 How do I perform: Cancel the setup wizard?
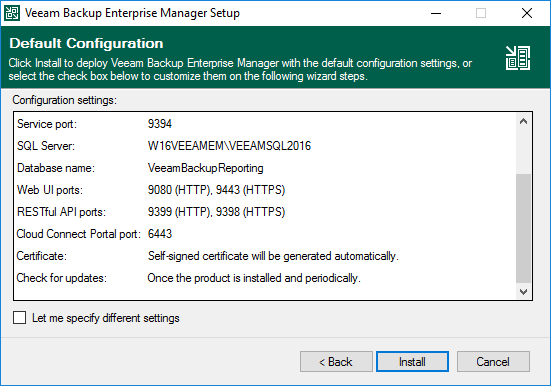pos(493,361)
